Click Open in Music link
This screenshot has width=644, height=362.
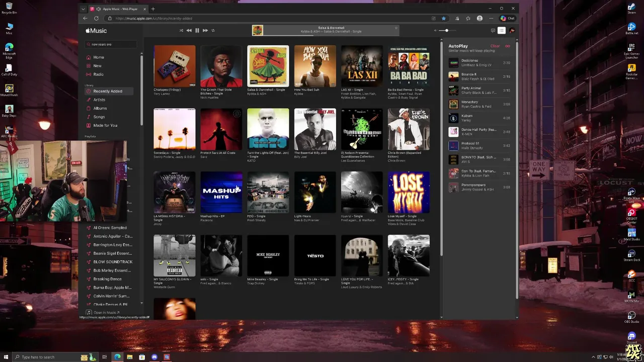coord(102,313)
